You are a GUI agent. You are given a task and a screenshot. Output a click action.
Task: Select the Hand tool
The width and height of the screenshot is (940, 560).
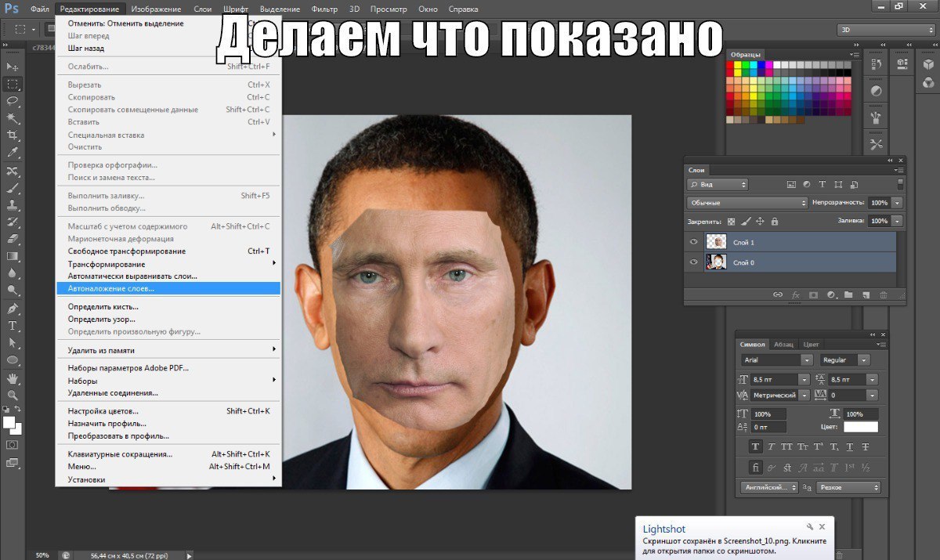(13, 378)
